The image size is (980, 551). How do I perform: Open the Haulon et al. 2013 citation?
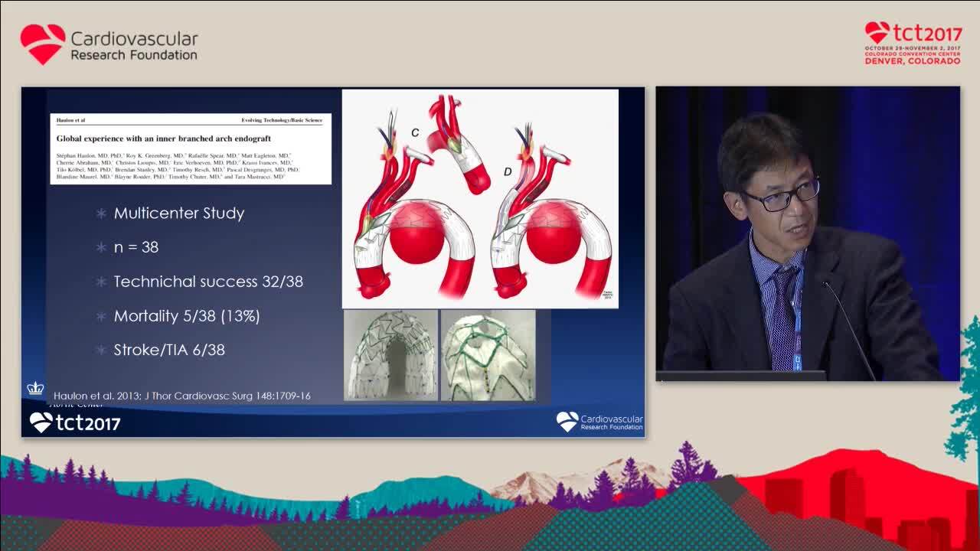182,396
